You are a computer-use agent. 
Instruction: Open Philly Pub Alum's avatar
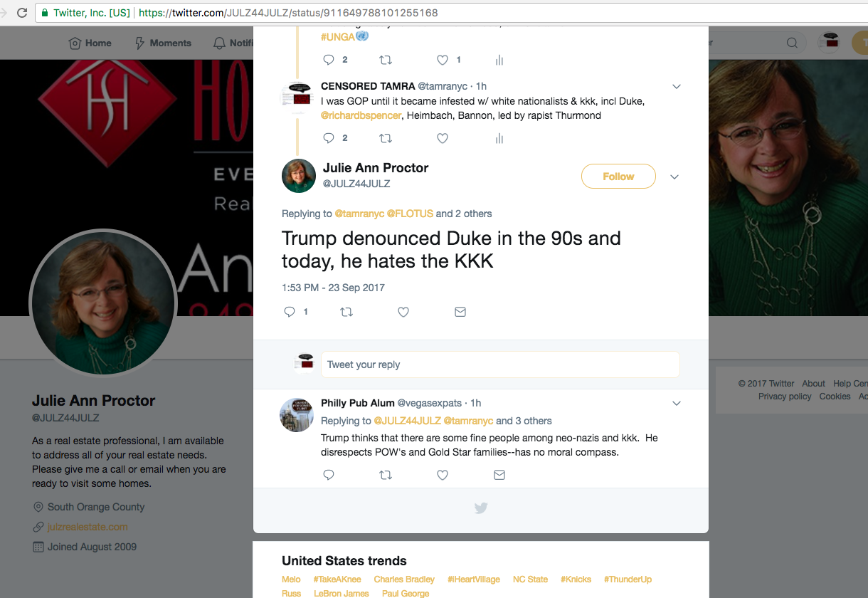[297, 415]
